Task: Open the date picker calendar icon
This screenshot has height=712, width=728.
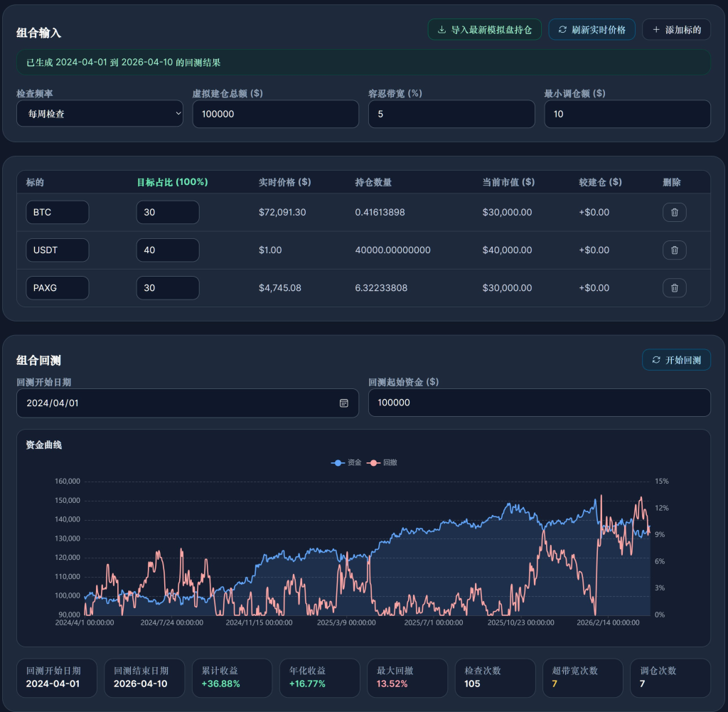Action: pyautogui.click(x=343, y=403)
